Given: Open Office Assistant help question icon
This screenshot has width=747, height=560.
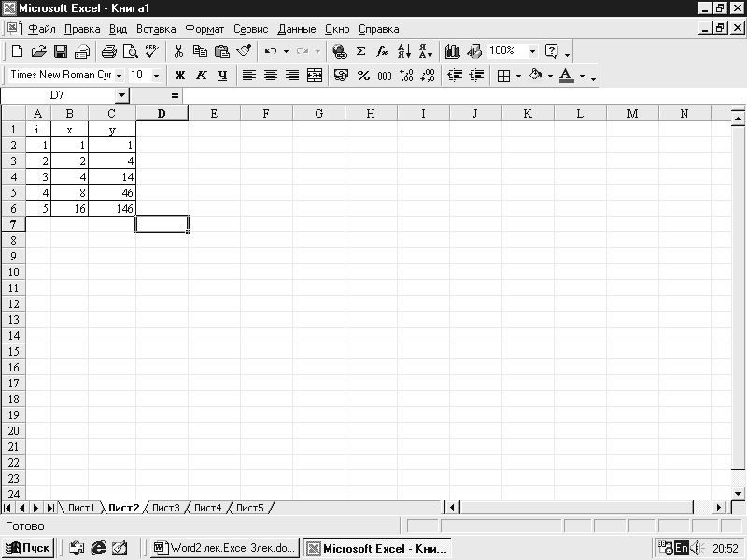Looking at the screenshot, I should pyautogui.click(x=551, y=51).
